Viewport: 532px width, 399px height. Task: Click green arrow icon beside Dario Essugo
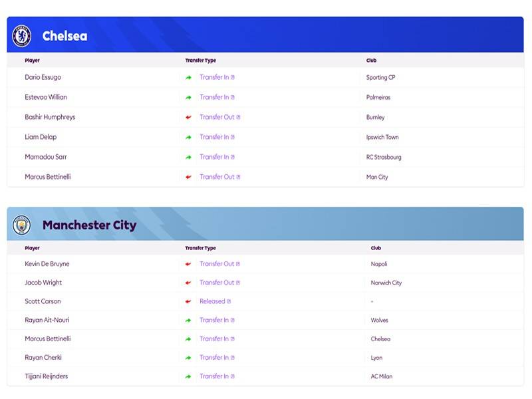click(x=189, y=77)
